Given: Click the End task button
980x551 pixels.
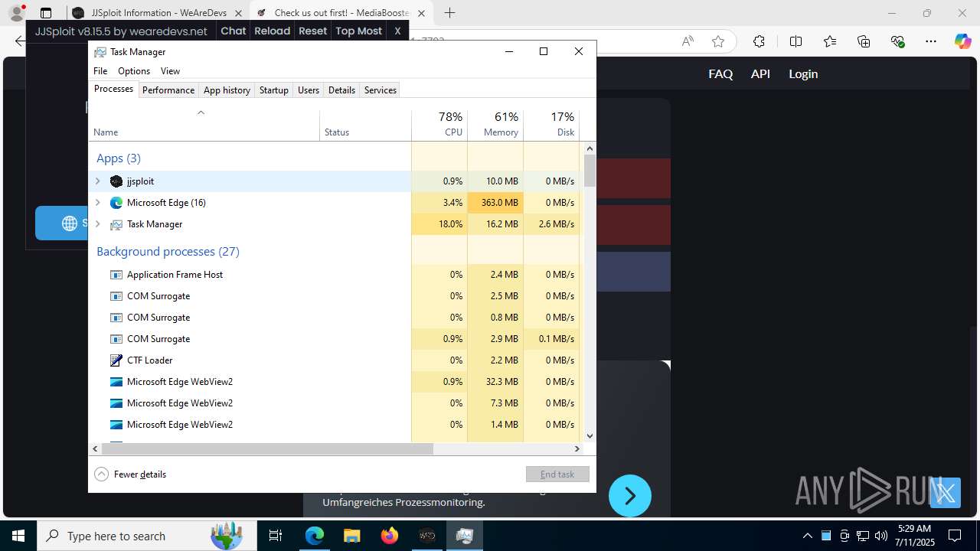Looking at the screenshot, I should coord(557,474).
